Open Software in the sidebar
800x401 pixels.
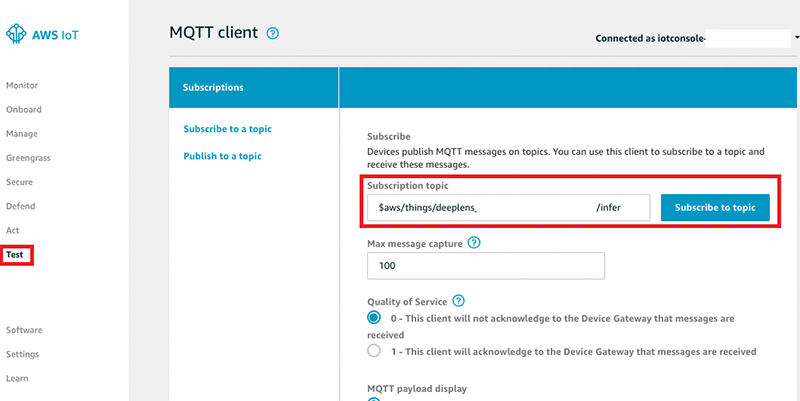[x=24, y=330]
